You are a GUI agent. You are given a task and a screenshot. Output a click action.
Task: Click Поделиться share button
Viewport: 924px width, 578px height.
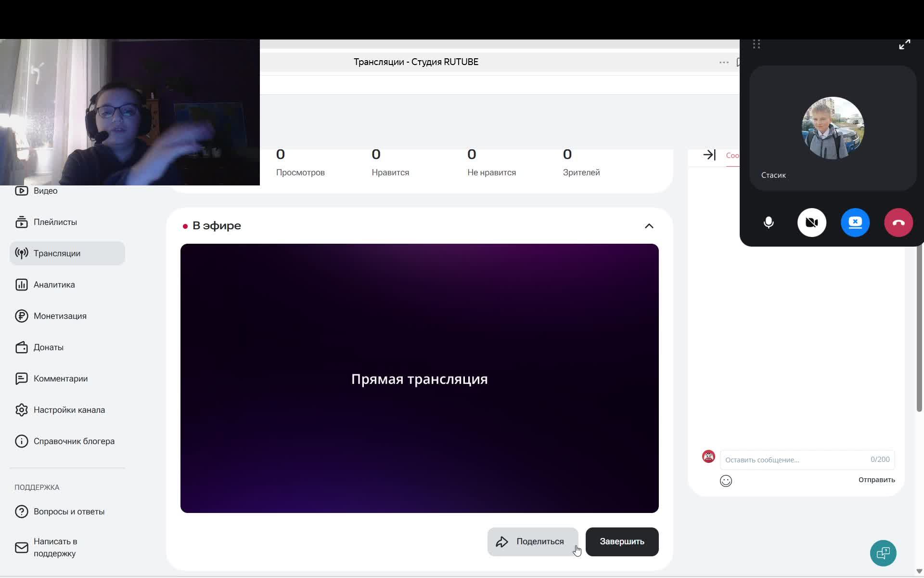(532, 542)
